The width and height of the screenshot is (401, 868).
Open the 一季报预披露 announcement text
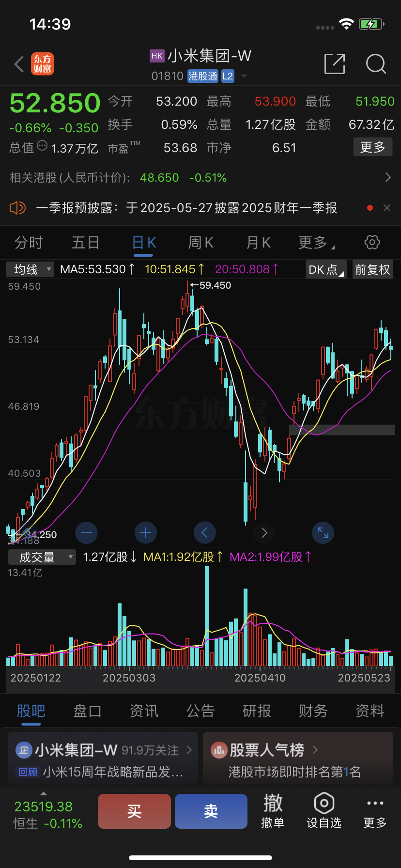coord(186,208)
